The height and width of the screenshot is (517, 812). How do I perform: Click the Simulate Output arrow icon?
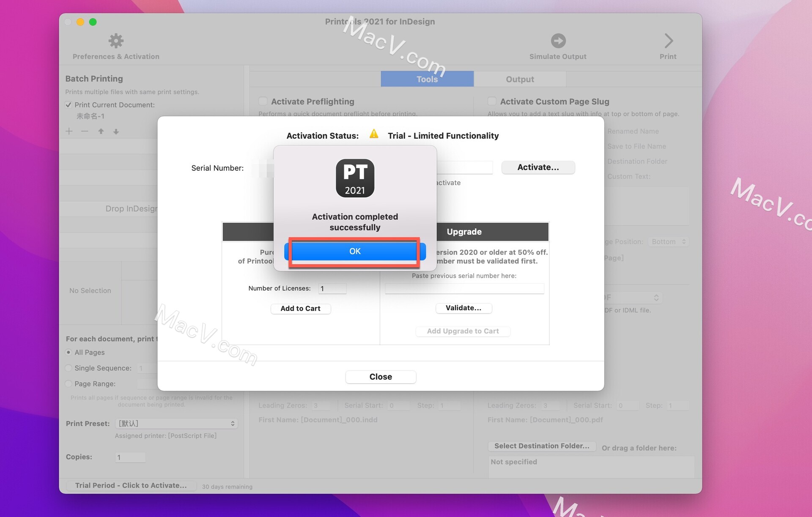558,41
